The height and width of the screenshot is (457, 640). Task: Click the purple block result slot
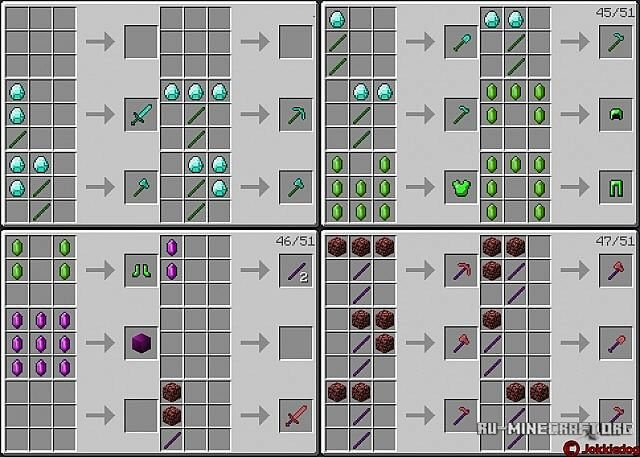click(141, 343)
